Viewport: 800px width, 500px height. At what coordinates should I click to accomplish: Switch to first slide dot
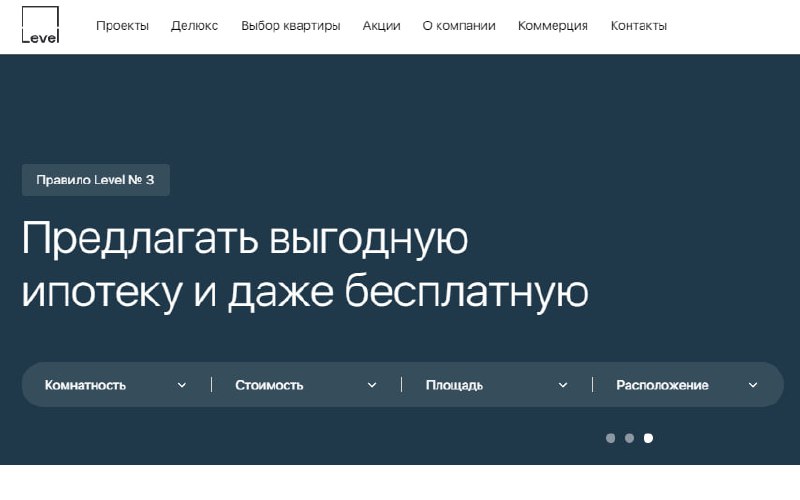(x=610, y=438)
